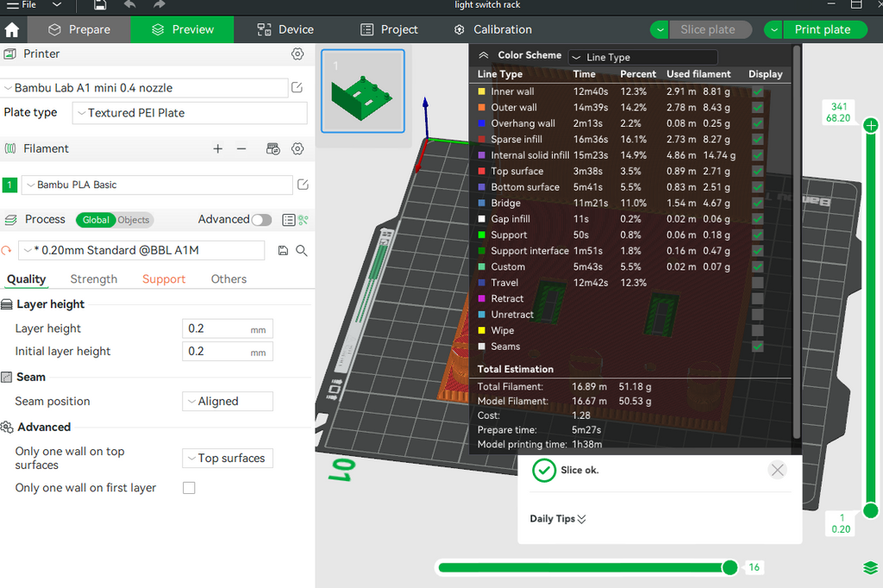Add a new filament with plus icon

218,148
